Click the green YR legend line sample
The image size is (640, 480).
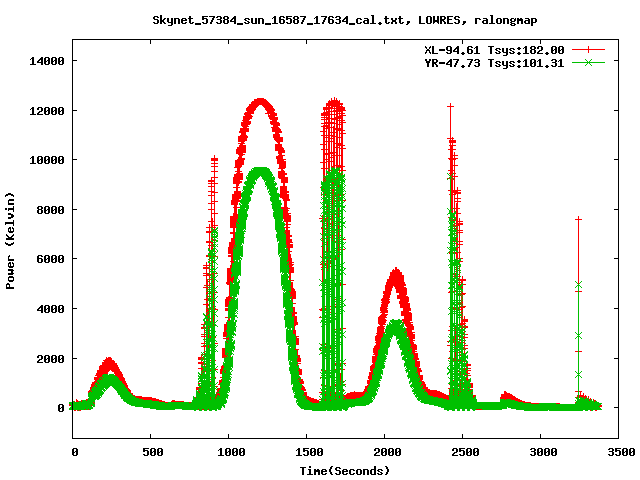pos(588,62)
